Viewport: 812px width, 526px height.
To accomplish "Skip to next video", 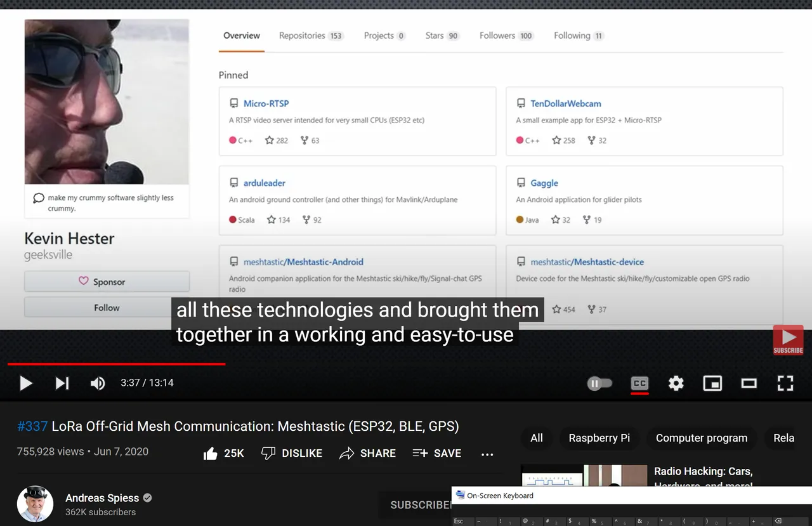I will 62,383.
